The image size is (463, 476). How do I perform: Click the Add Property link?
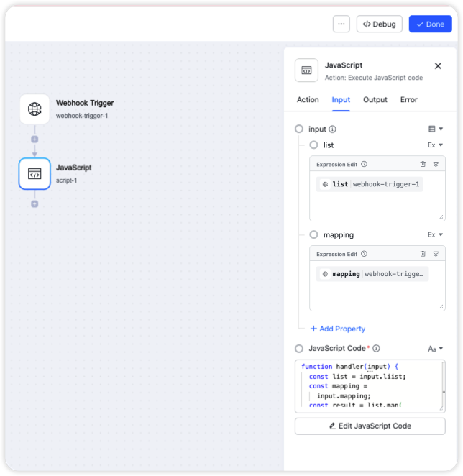338,329
